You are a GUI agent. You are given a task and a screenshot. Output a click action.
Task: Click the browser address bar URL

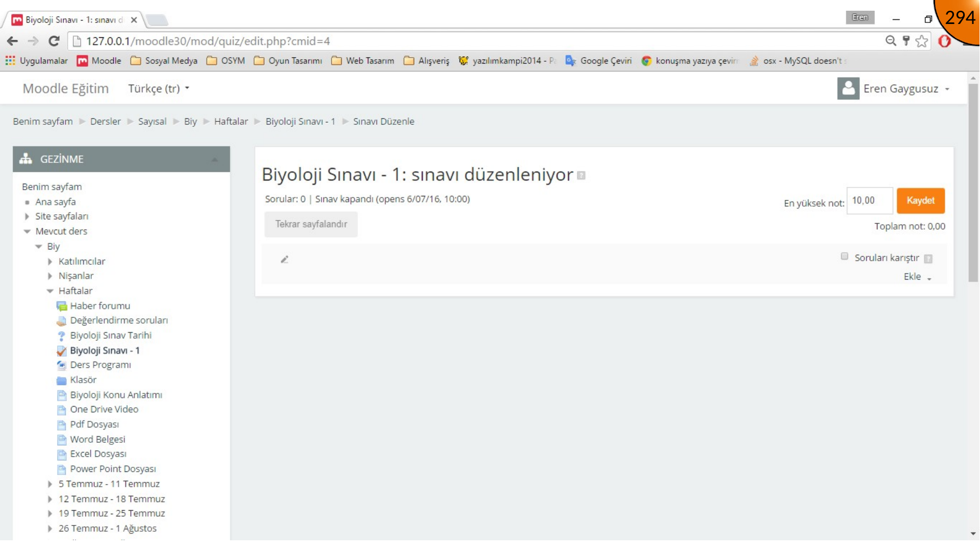pyautogui.click(x=208, y=41)
